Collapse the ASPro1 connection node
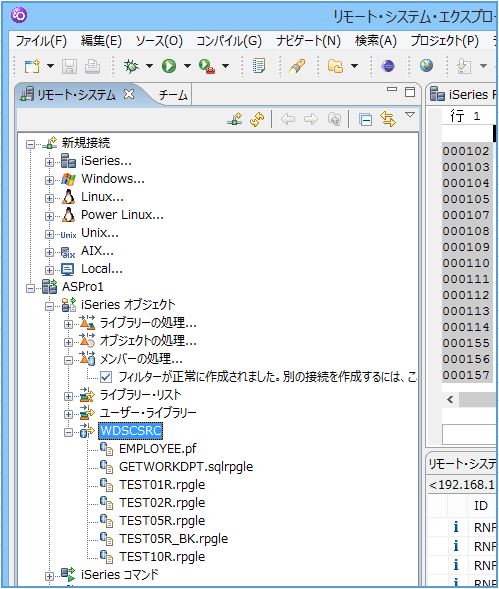The width and height of the screenshot is (499, 589). [30, 288]
